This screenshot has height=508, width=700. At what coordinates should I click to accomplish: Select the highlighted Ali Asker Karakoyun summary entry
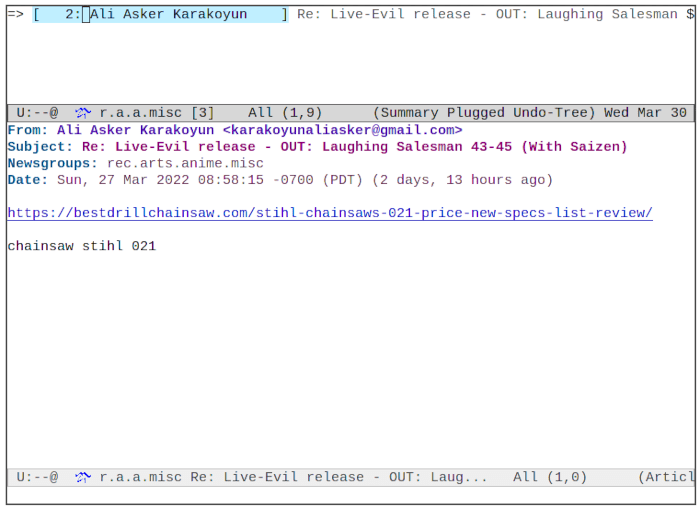click(160, 14)
